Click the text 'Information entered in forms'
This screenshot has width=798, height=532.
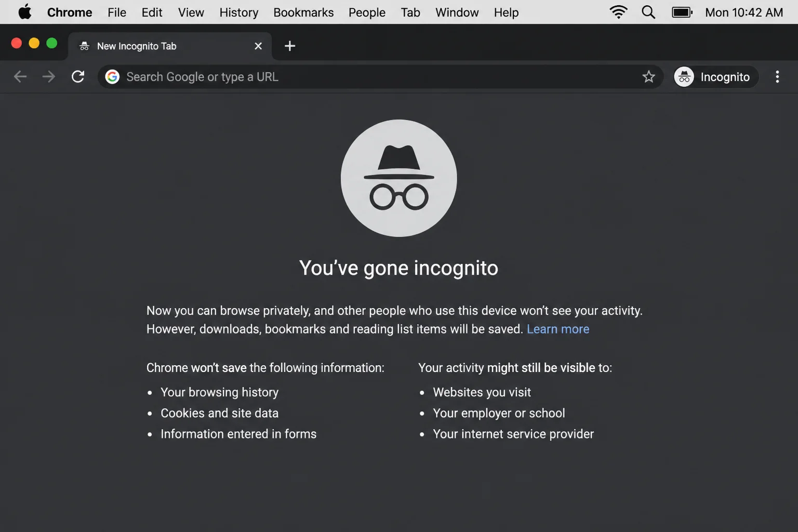coord(238,434)
